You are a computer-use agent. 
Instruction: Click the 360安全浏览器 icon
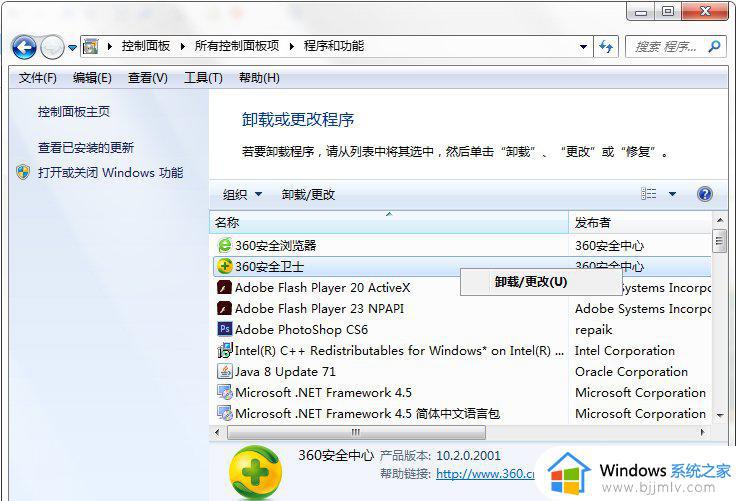[224, 245]
